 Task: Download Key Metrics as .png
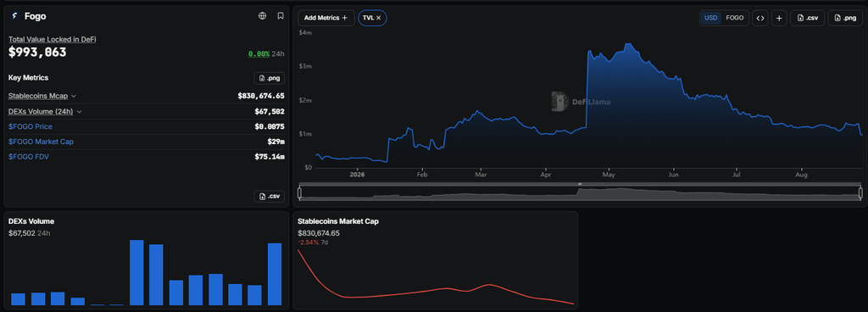[x=269, y=78]
